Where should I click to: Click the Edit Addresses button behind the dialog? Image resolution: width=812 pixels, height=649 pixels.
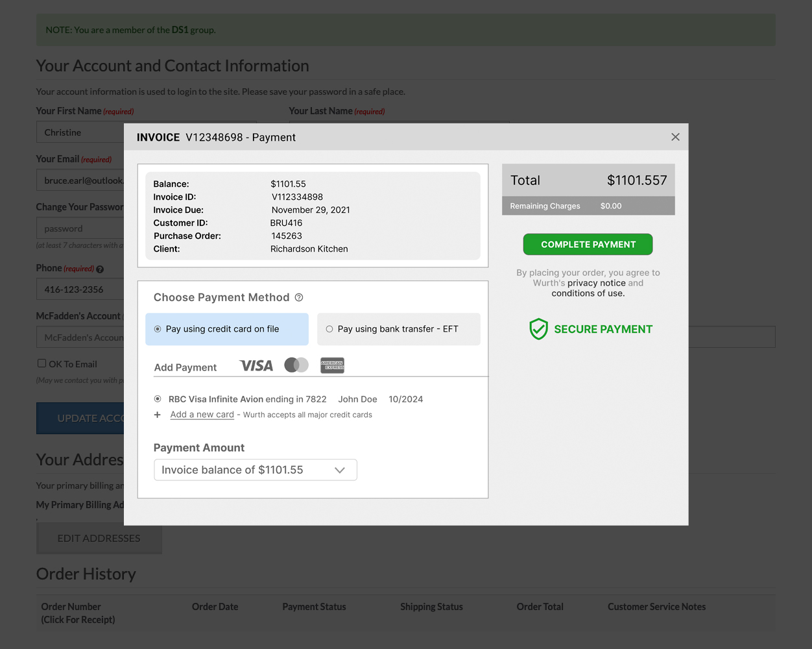pos(99,538)
